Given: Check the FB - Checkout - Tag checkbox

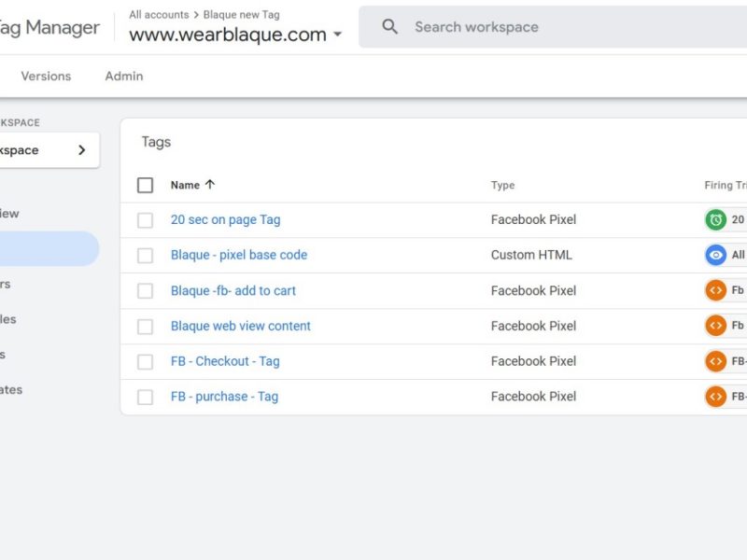Looking at the screenshot, I should 146,361.
